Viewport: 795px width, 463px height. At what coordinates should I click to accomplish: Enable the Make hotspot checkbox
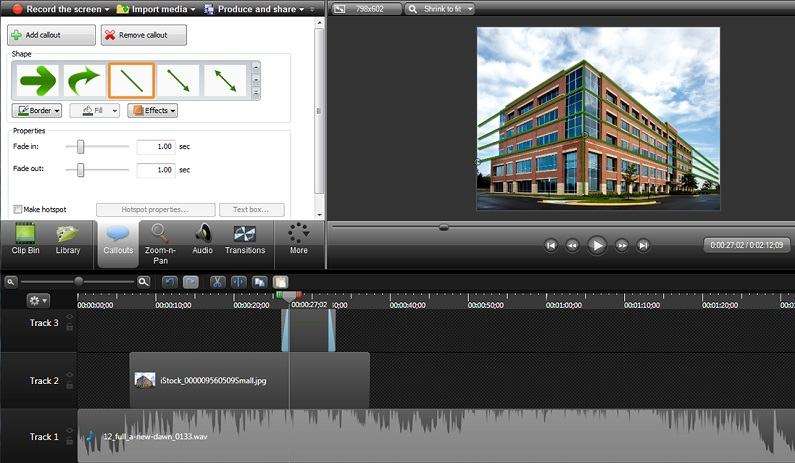coord(18,209)
